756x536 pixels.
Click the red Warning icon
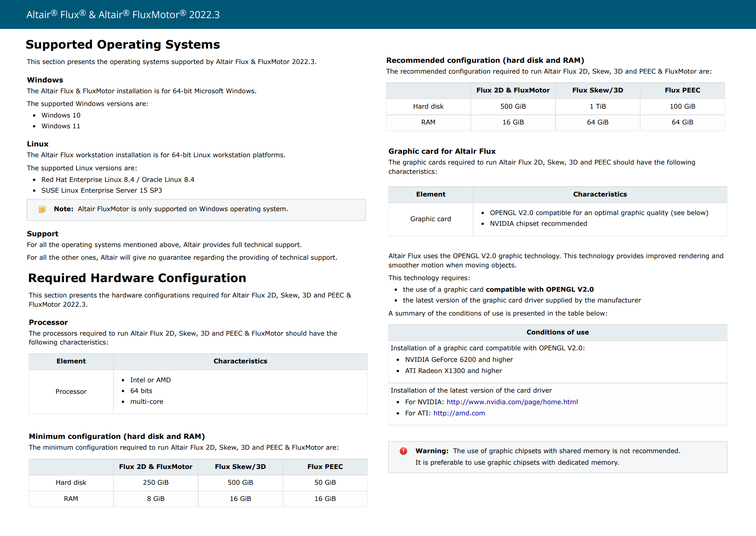click(403, 451)
